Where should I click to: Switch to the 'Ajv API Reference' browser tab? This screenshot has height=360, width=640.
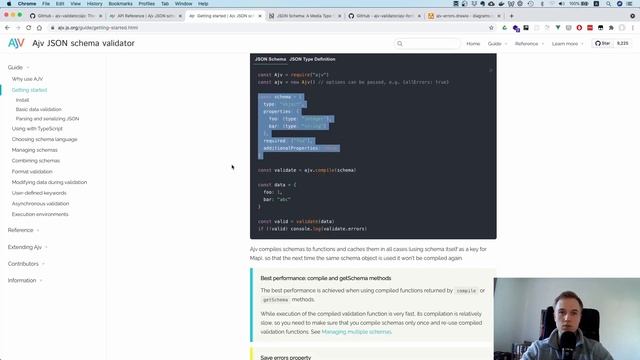(145, 16)
